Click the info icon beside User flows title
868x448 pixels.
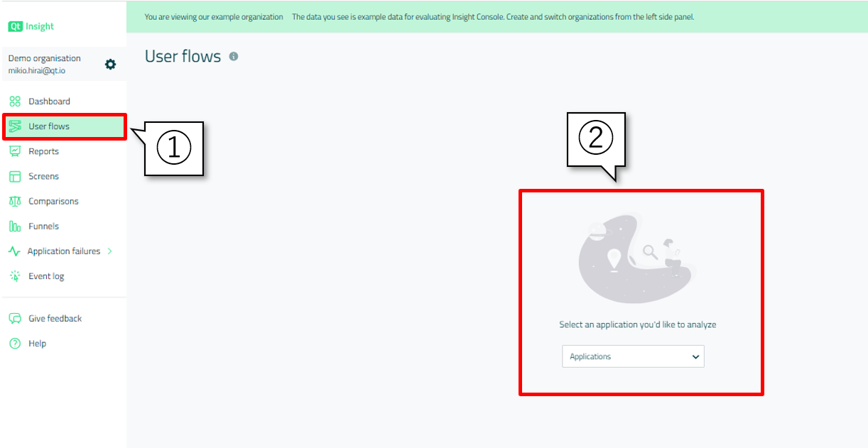point(234,57)
